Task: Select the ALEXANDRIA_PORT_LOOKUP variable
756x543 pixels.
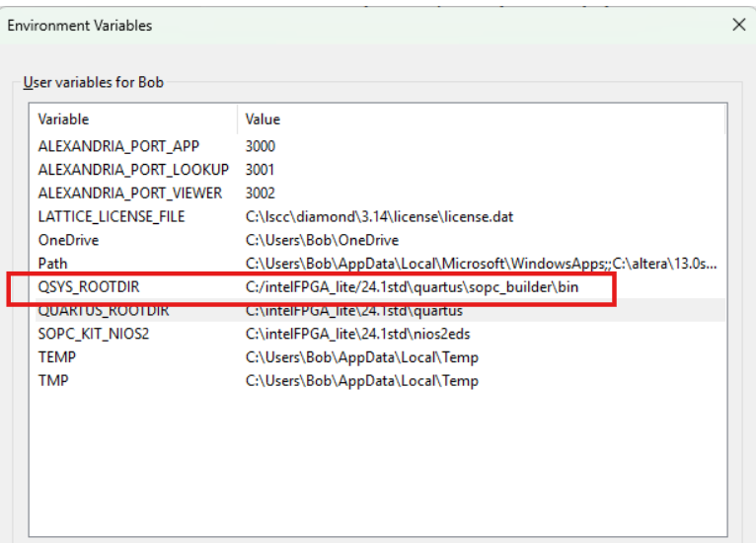Action: point(133,170)
